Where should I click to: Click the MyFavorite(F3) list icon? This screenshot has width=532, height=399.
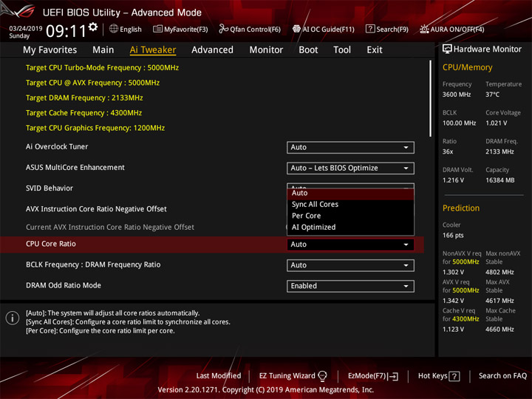click(157, 29)
